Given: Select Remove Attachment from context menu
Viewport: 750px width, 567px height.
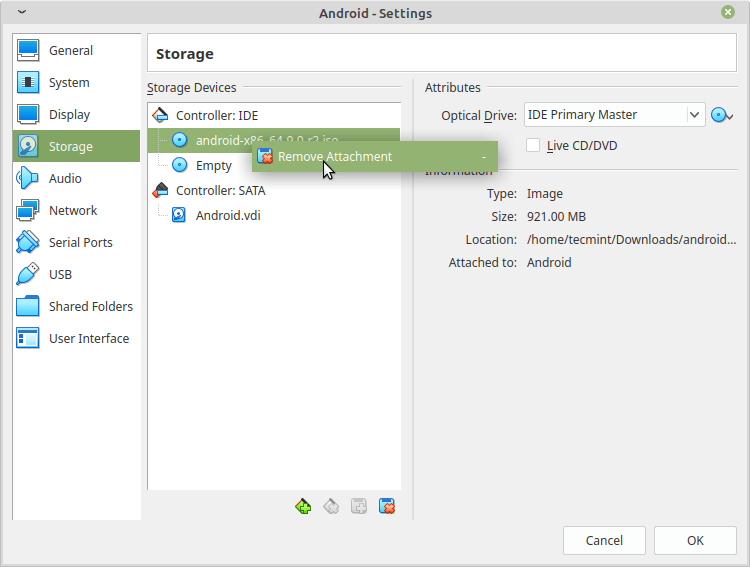Looking at the screenshot, I should click(x=335, y=156).
